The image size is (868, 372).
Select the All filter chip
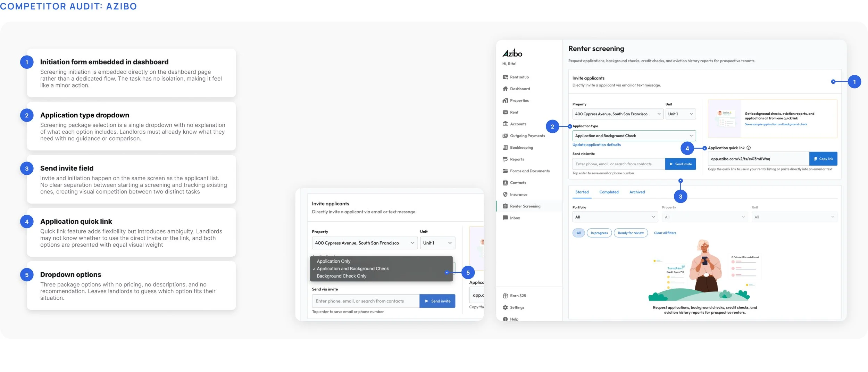(578, 233)
